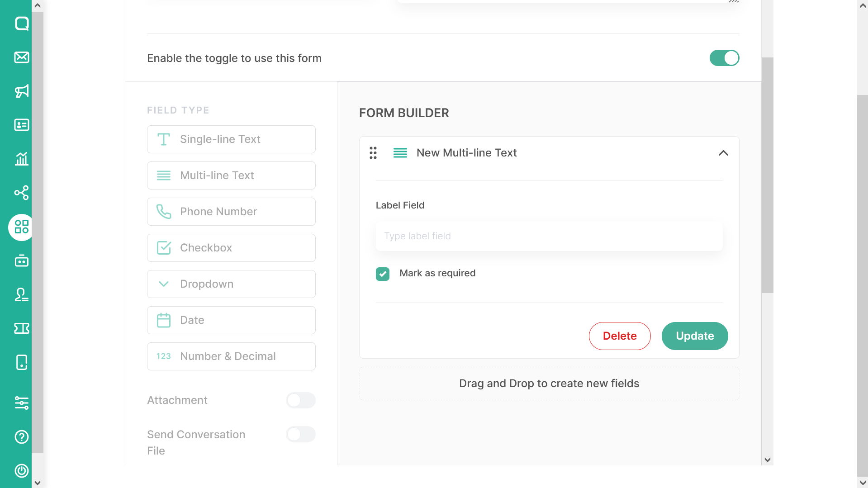Screen dimensions: 868x488
Task: Open the help question mark icon
Action: point(21,437)
